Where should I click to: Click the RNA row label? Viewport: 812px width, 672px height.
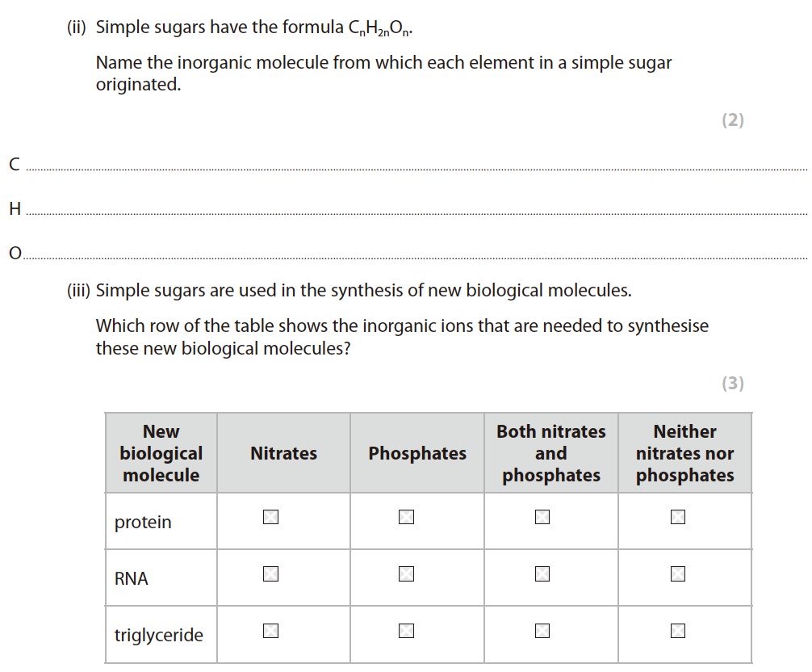pyautogui.click(x=132, y=578)
